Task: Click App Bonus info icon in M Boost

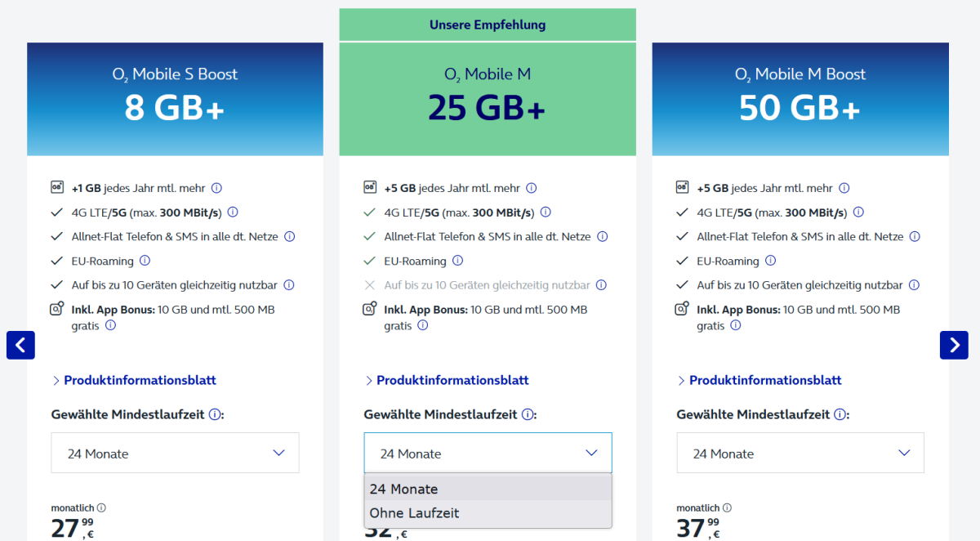Action: 735,325
